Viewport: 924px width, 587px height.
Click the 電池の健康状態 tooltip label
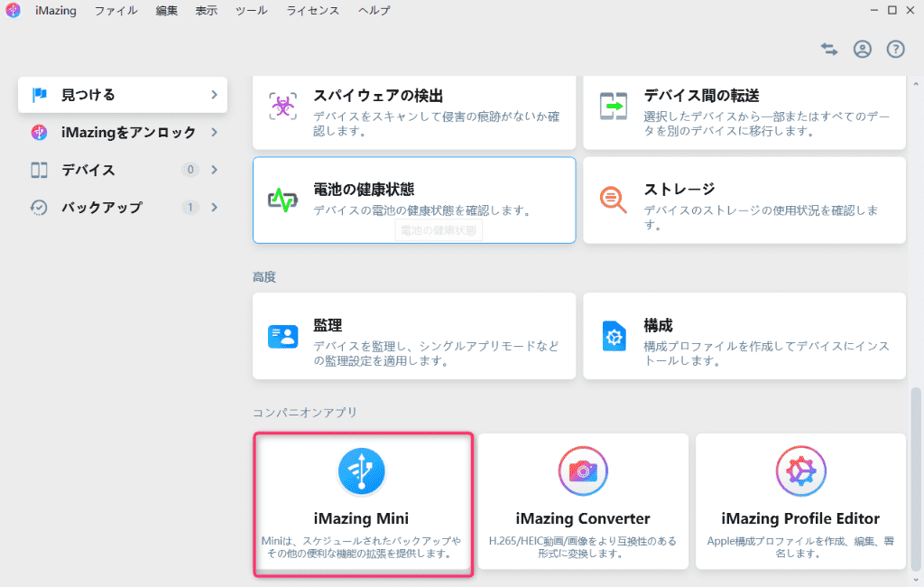click(439, 230)
